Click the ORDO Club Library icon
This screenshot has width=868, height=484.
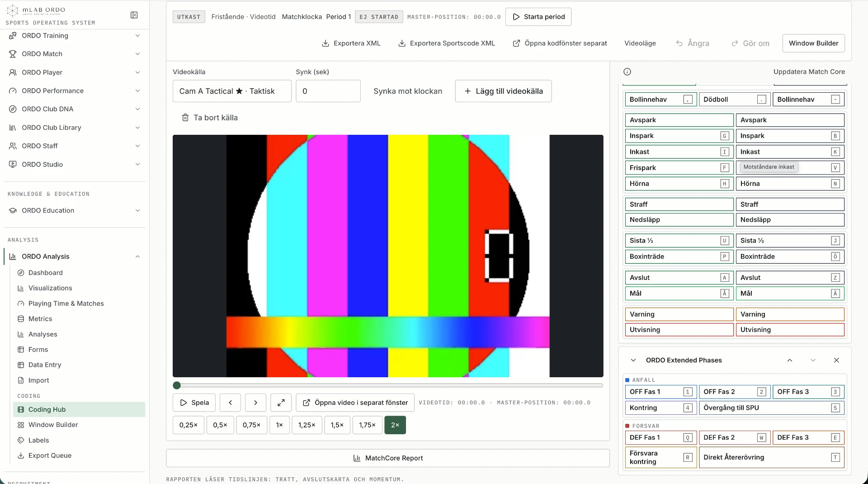[13, 128]
